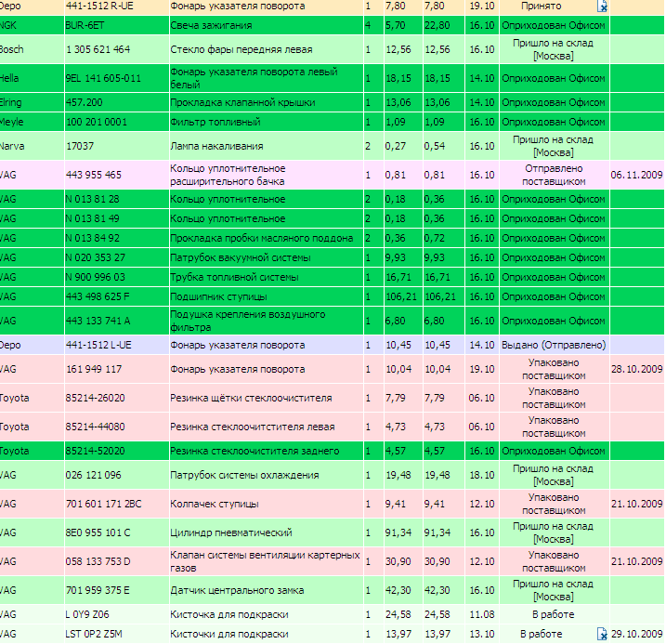Select part number 058 133 753 D
666x644 pixels.
tap(98, 561)
